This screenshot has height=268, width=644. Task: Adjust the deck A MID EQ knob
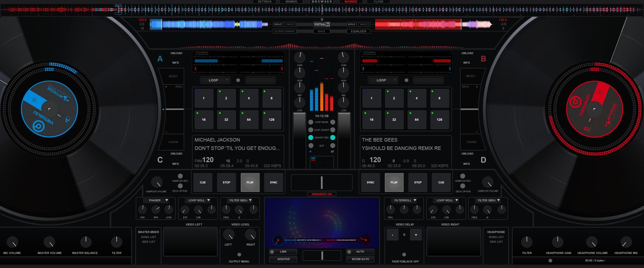[300, 87]
